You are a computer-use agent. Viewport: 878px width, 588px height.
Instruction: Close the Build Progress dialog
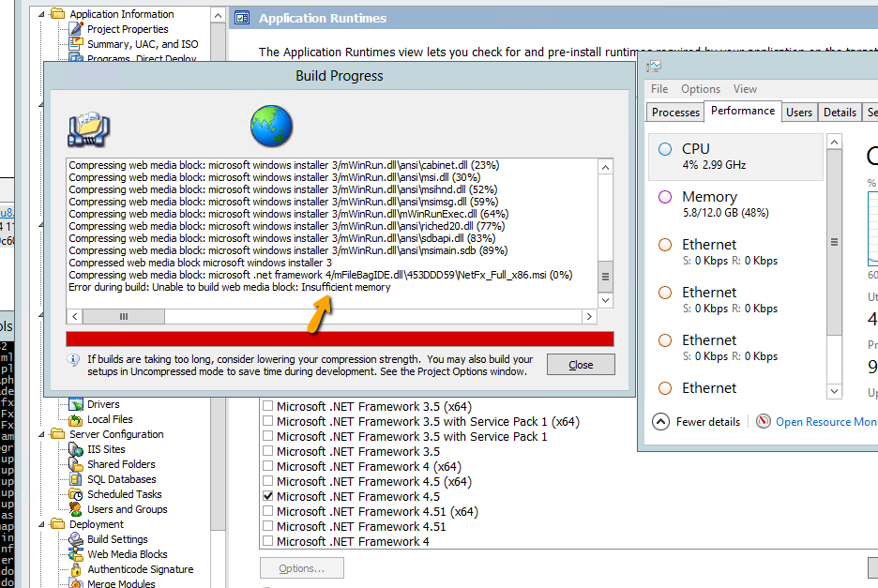[x=581, y=365]
